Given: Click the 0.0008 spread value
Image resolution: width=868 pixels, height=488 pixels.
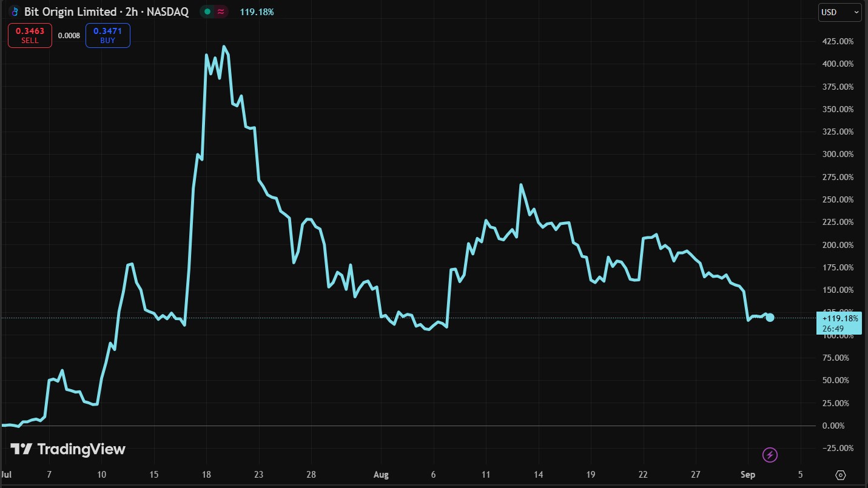Looking at the screenshot, I should [69, 35].
